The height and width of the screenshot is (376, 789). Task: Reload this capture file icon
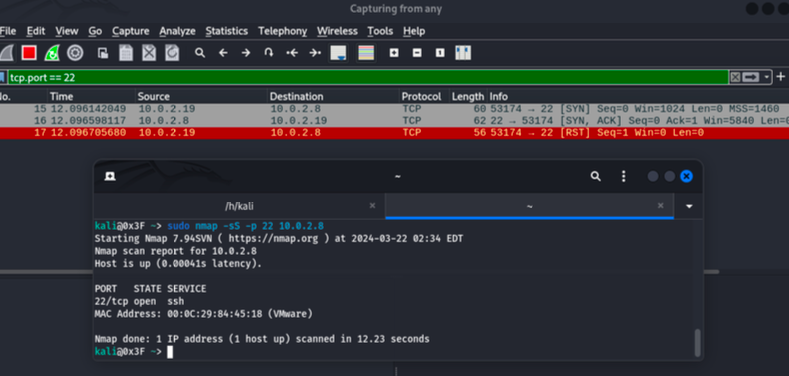click(x=172, y=53)
